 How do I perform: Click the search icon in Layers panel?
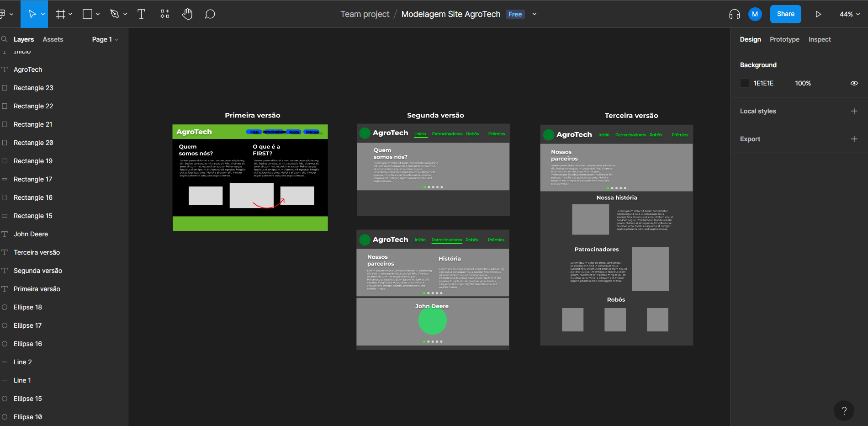point(5,39)
